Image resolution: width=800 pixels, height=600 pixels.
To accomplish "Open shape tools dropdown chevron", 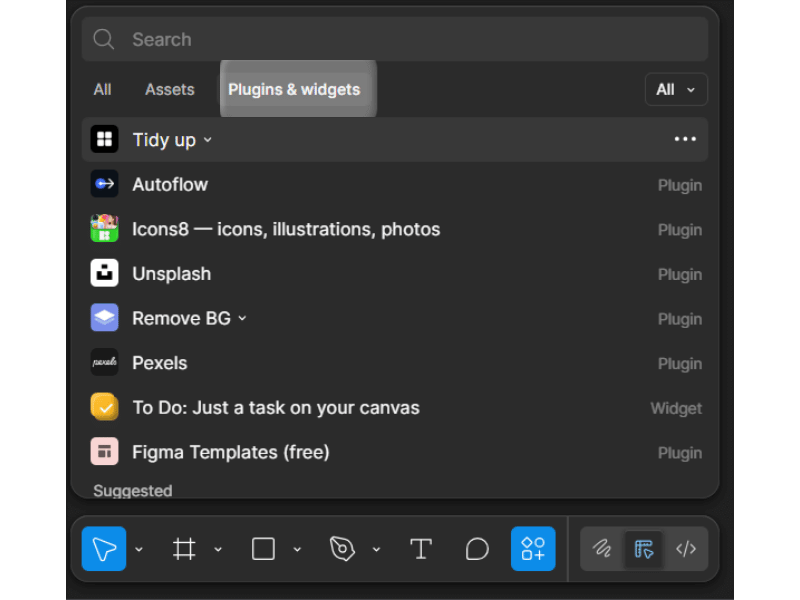I will pos(297,549).
